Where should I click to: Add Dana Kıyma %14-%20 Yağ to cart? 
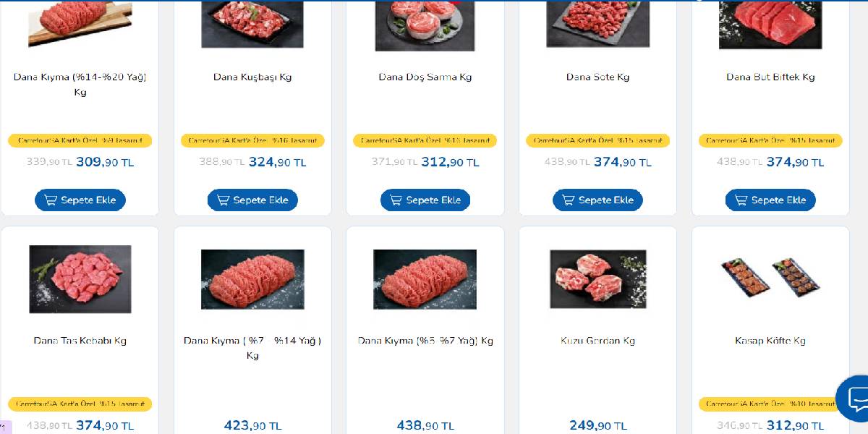[80, 200]
